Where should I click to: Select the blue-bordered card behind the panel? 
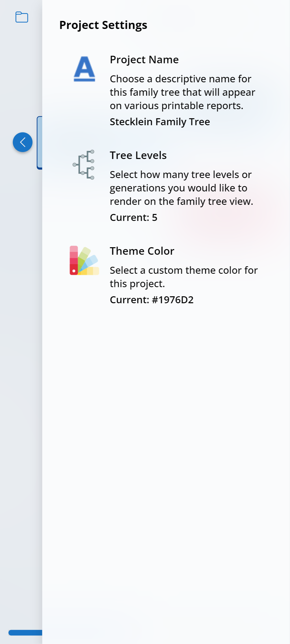(x=40, y=143)
